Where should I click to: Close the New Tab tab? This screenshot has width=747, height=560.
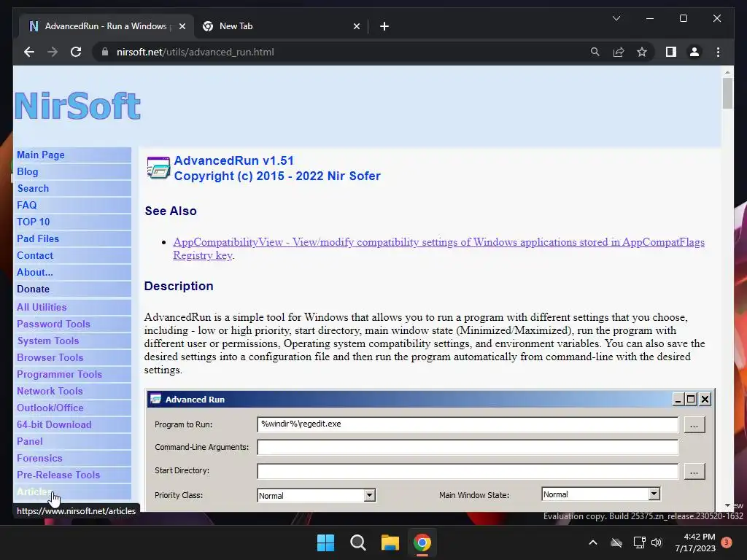point(356,26)
